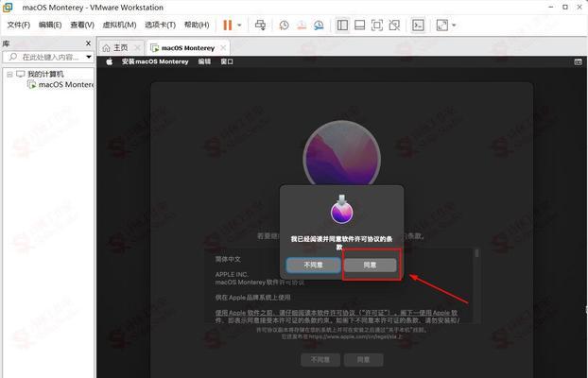The width and height of the screenshot is (588, 378).
Task: Revert the virtual machine to its snapshot
Action: click(x=302, y=26)
